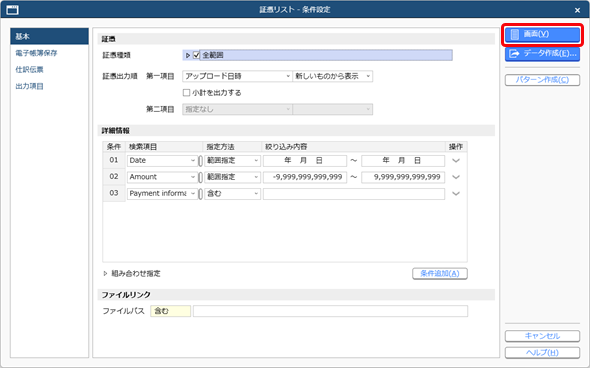
Task: Close the 証憑リスト dialog
Action: point(578,11)
